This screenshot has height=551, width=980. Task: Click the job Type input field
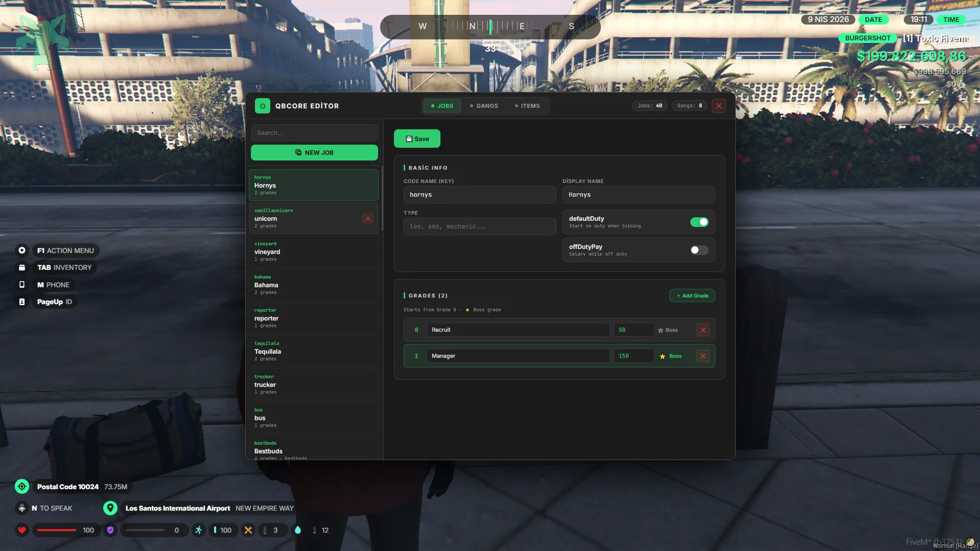(479, 227)
